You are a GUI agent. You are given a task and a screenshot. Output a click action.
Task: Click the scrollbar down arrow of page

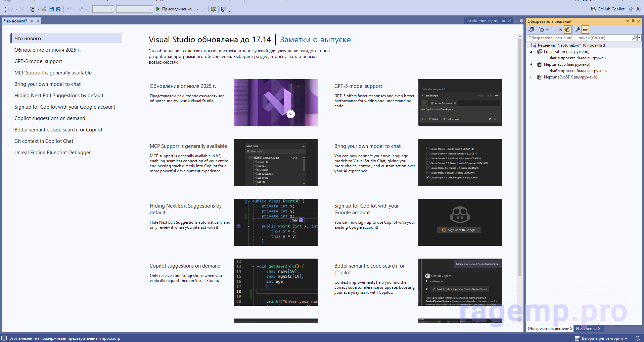520,320
